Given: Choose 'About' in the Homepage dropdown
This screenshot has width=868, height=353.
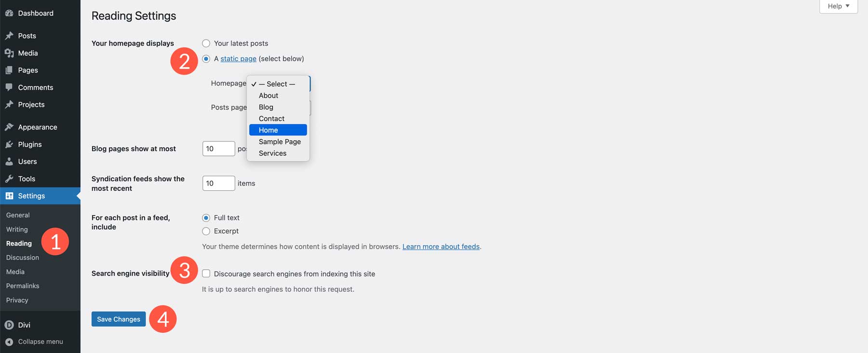Looking at the screenshot, I should [278, 95].
